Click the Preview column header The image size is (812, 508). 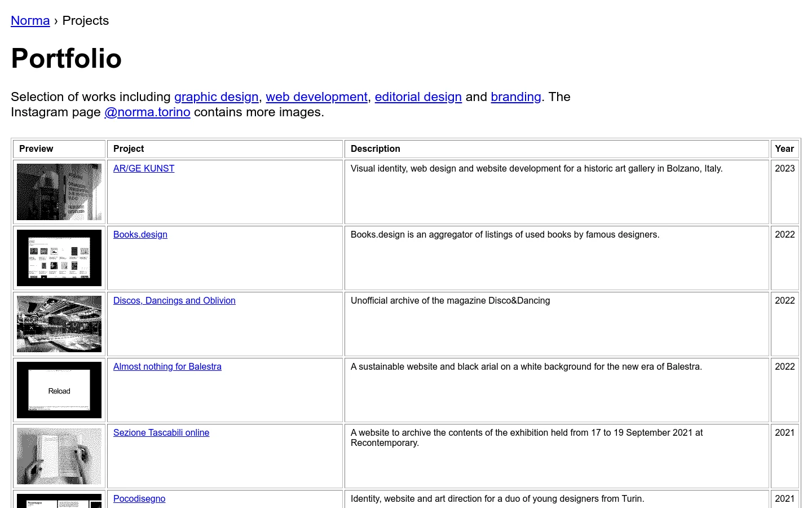[x=59, y=149]
